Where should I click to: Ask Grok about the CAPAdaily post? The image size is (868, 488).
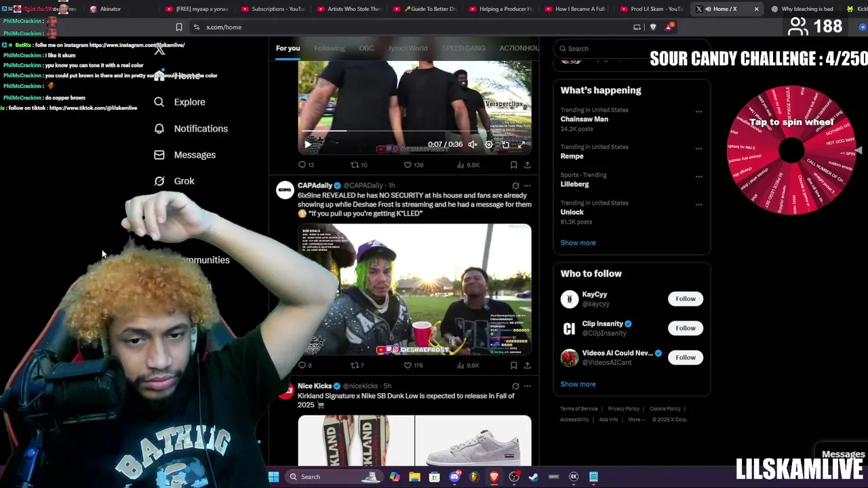coord(515,186)
